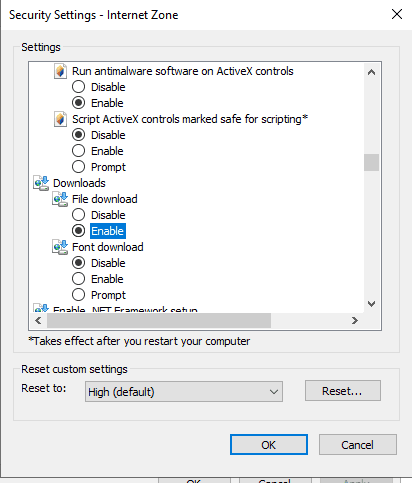Select Disable for Font download
The image size is (412, 483).
tap(78, 263)
